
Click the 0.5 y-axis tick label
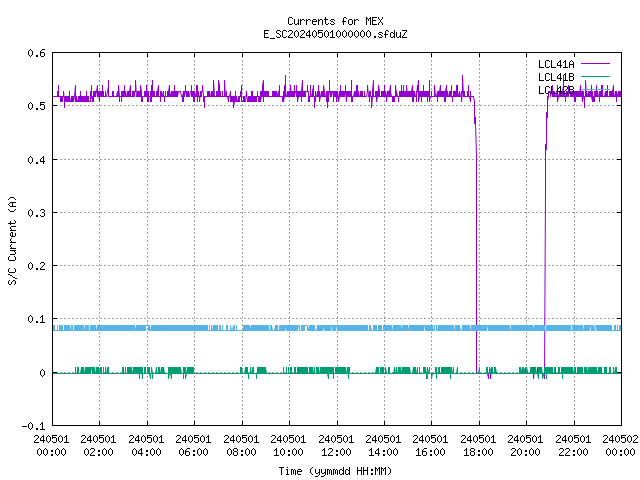(36, 106)
